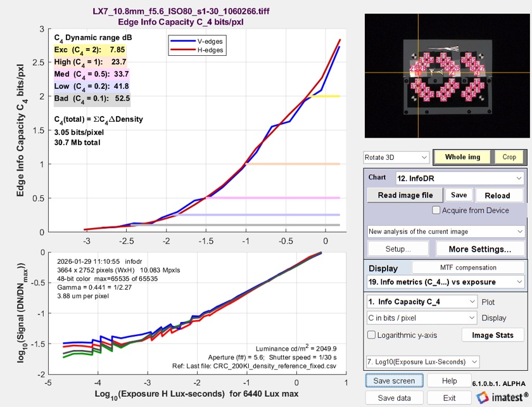Viewport: 532px width, 407px height.
Task: Click the Save screen button
Action: point(394,381)
